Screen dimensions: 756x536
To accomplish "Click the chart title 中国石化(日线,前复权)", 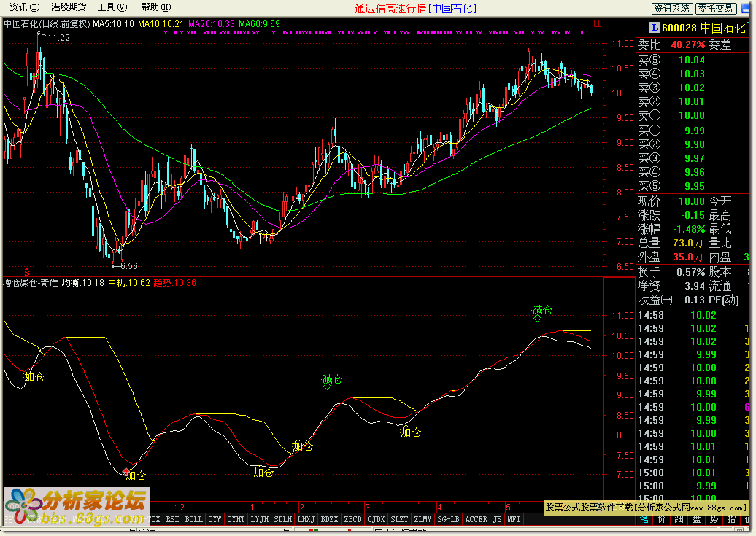I will tap(47, 23).
